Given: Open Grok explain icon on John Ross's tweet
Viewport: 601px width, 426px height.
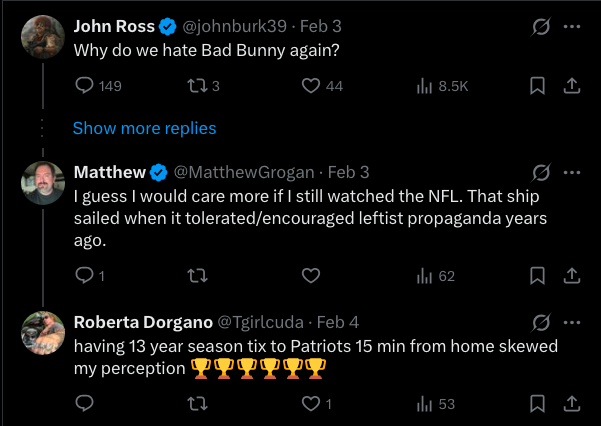Looking at the screenshot, I should point(541,26).
